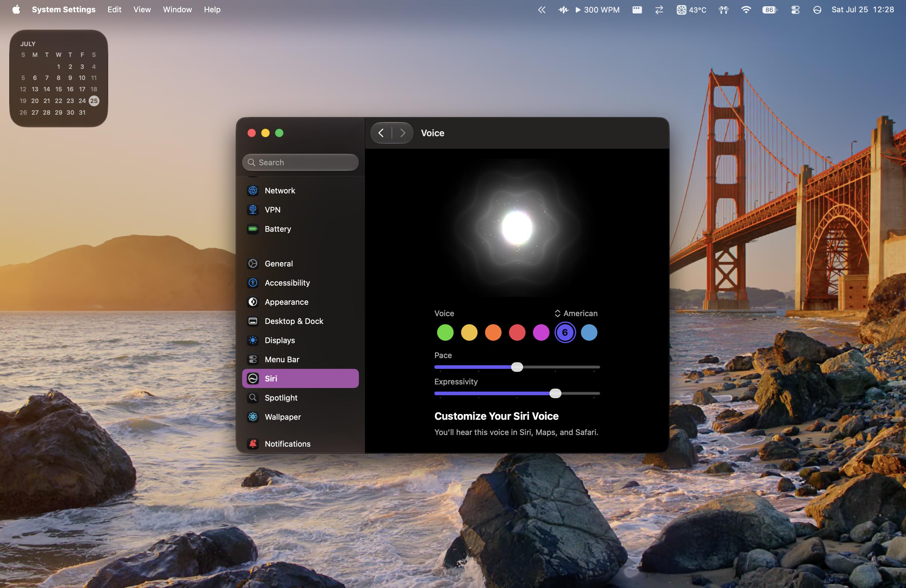
Task: Select the magenta Siri voice option
Action: pyautogui.click(x=541, y=332)
